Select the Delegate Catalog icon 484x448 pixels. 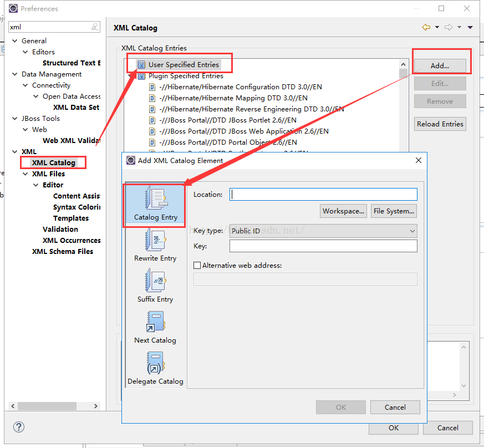(156, 363)
